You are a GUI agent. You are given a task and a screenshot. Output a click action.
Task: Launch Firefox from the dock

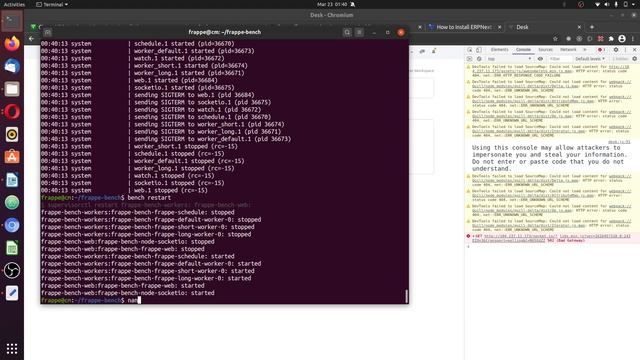(x=12, y=44)
